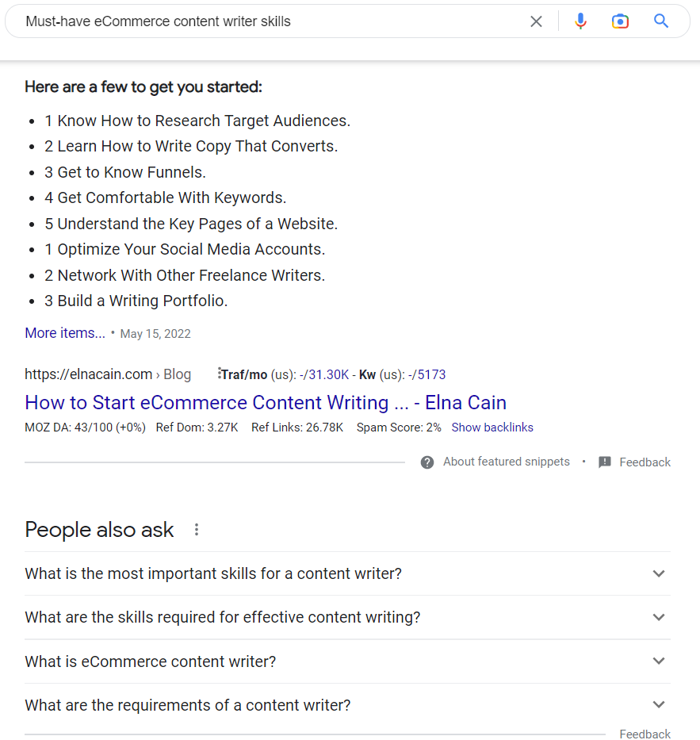Click the bottom-right Feedback text
Viewport: 700px width, 740px height.
(645, 734)
